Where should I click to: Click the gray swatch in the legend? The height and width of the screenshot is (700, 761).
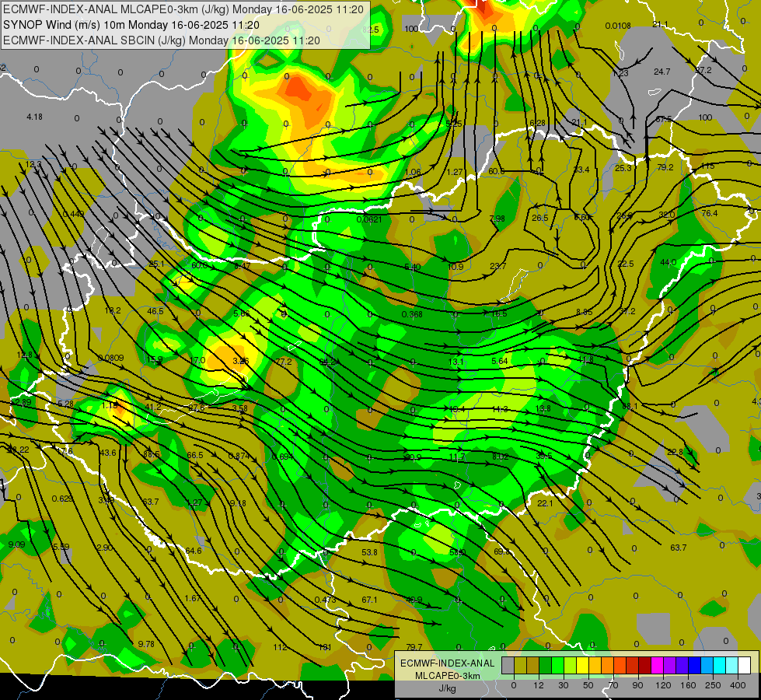pos(508,666)
